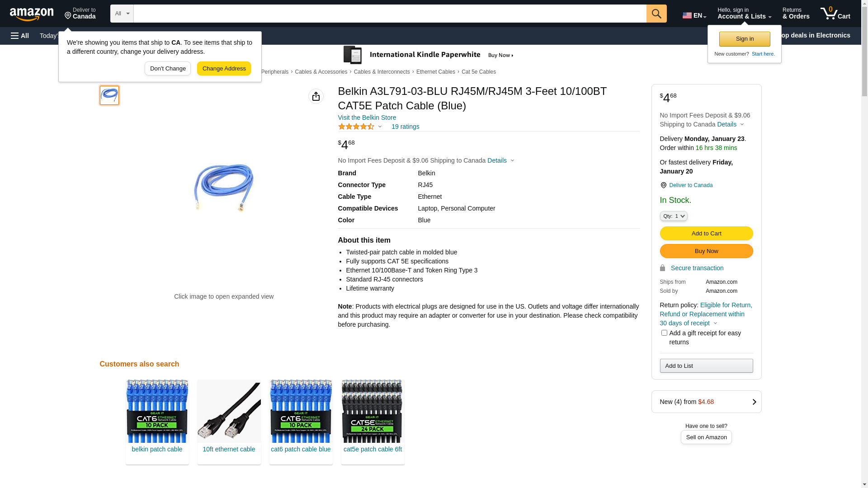Open Returns & Orders menu item
This screenshot has width=868, height=488.
(796, 14)
